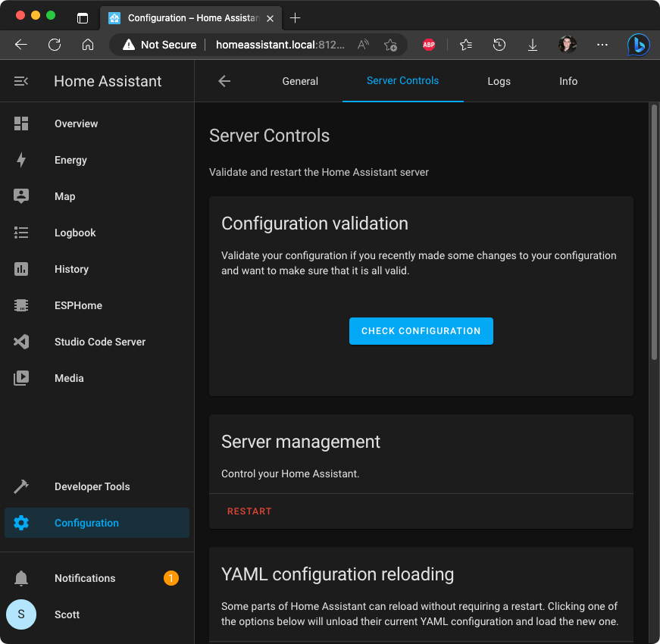Open Developer Tools hammer icon
Viewport: 660px width, 644px height.
click(x=21, y=486)
